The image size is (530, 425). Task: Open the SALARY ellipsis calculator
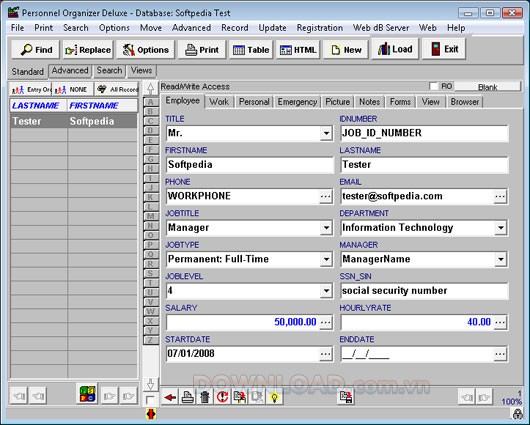coord(326,323)
